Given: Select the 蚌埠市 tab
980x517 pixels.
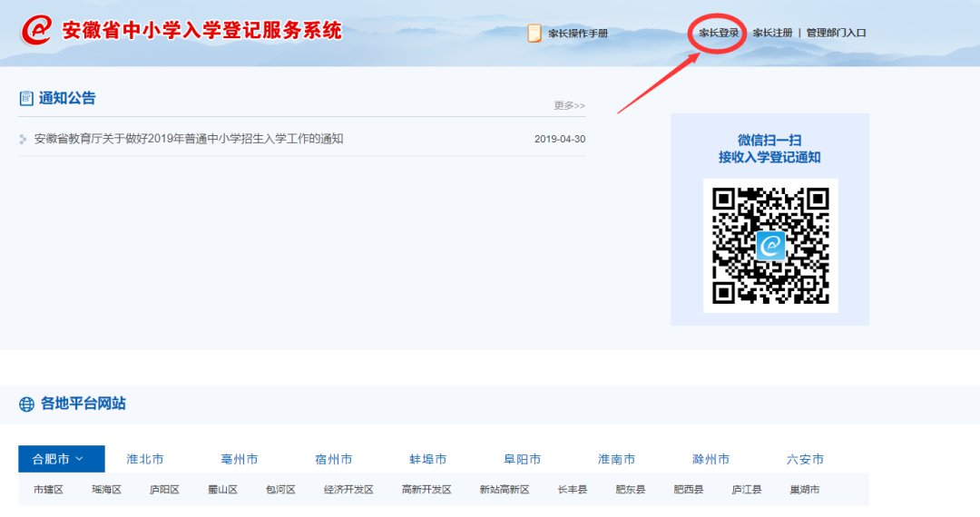Looking at the screenshot, I should click(428, 459).
